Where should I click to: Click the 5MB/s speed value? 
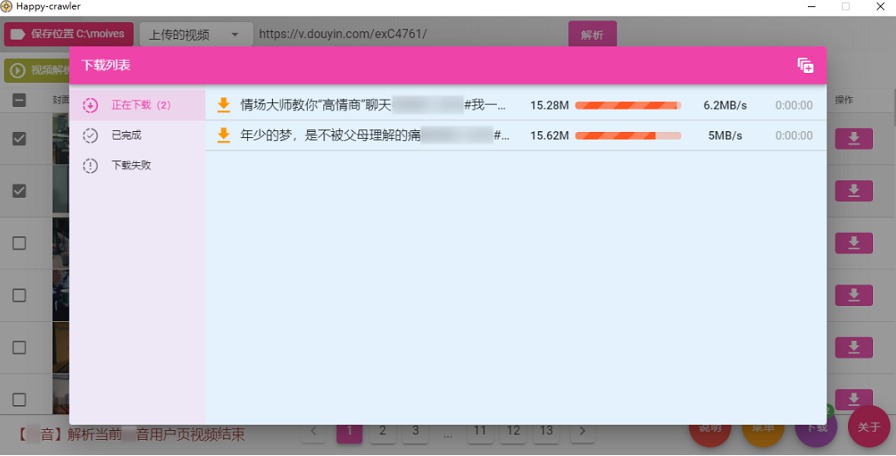click(x=725, y=135)
